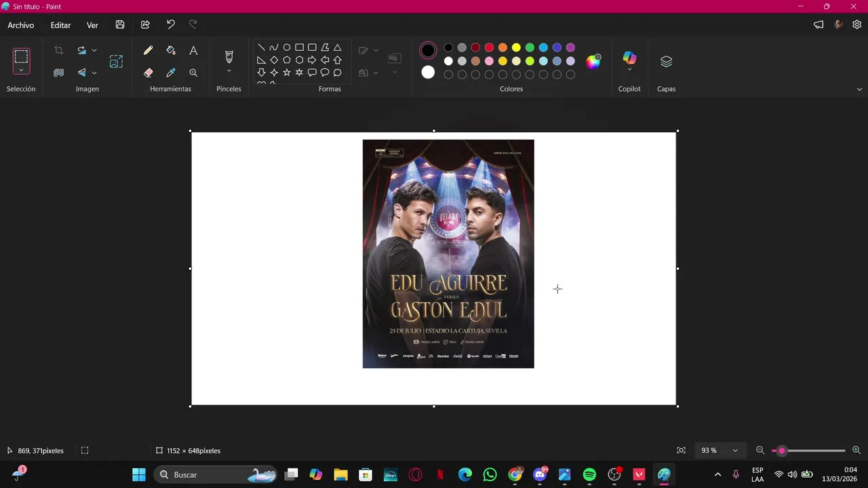This screenshot has width=868, height=488.
Task: Expand the Copilot dropdown arrow
Action: point(629,69)
